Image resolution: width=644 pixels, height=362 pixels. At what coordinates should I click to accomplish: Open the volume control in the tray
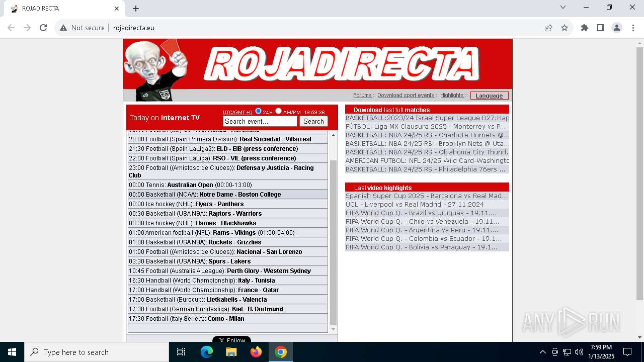tap(579, 352)
